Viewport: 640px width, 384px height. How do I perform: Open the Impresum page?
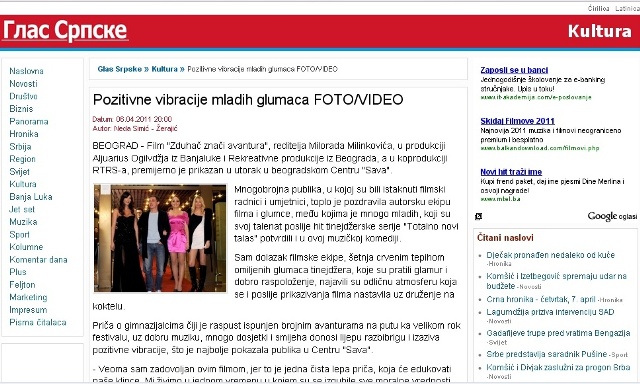pyautogui.click(x=28, y=310)
